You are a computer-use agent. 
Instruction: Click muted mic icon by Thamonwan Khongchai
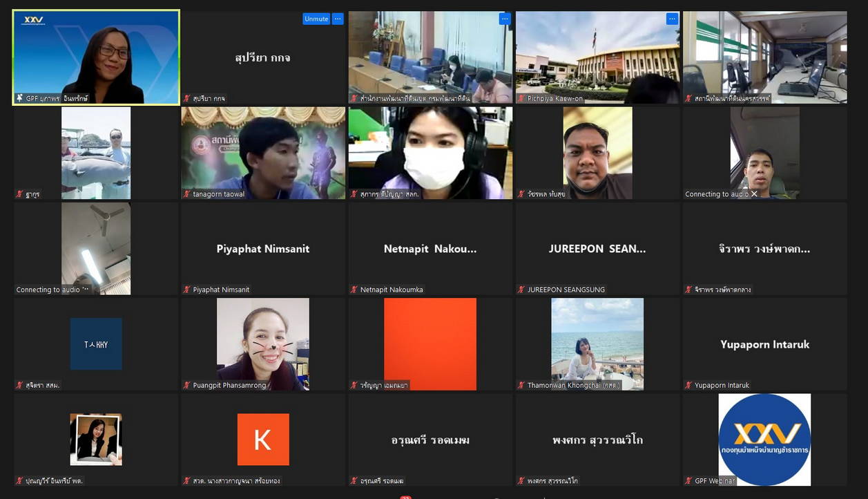[x=521, y=385]
